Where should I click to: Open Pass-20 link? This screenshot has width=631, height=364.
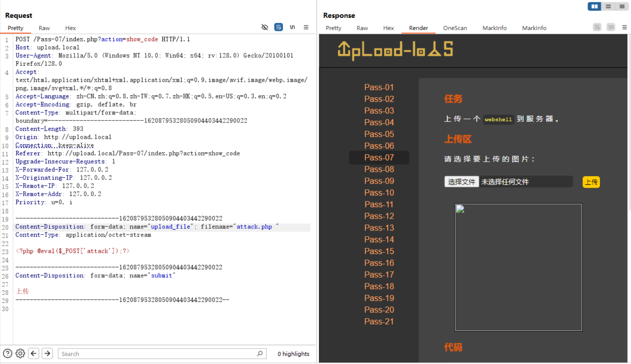coord(379,310)
